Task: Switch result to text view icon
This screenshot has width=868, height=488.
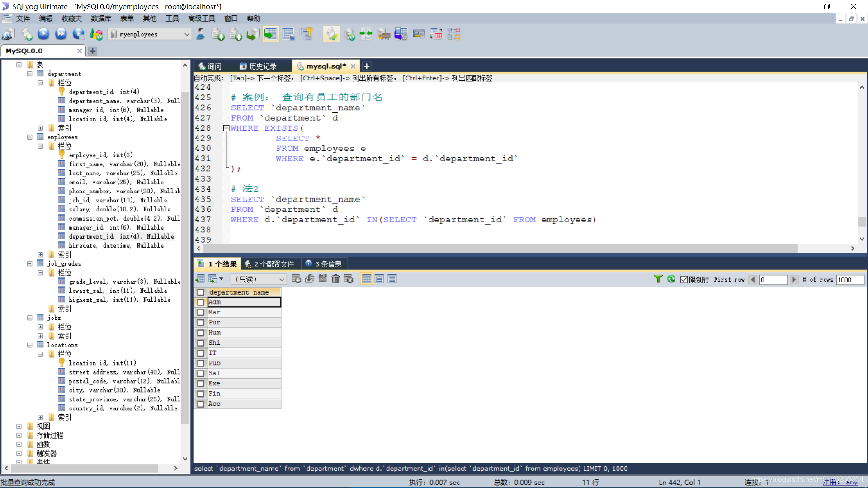Action: pos(392,279)
